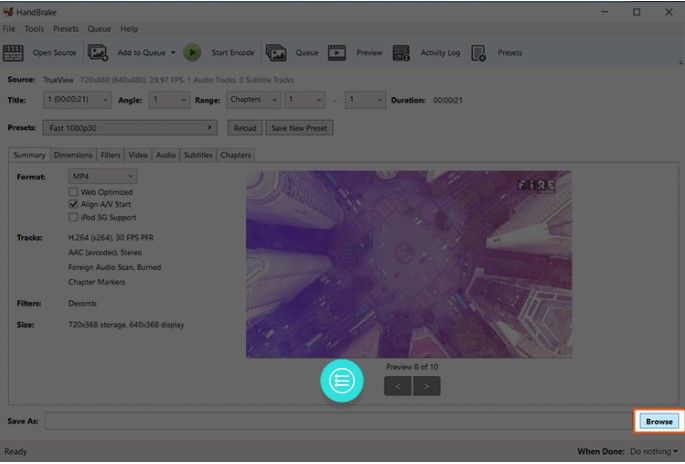This screenshot has height=464, width=685.
Task: Click the Preview film icon
Action: (337, 52)
